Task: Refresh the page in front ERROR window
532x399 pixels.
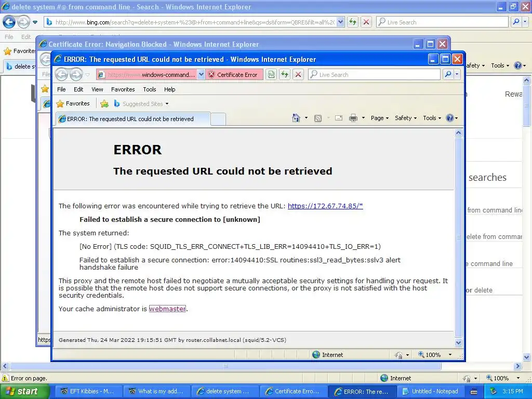Action: [285, 75]
